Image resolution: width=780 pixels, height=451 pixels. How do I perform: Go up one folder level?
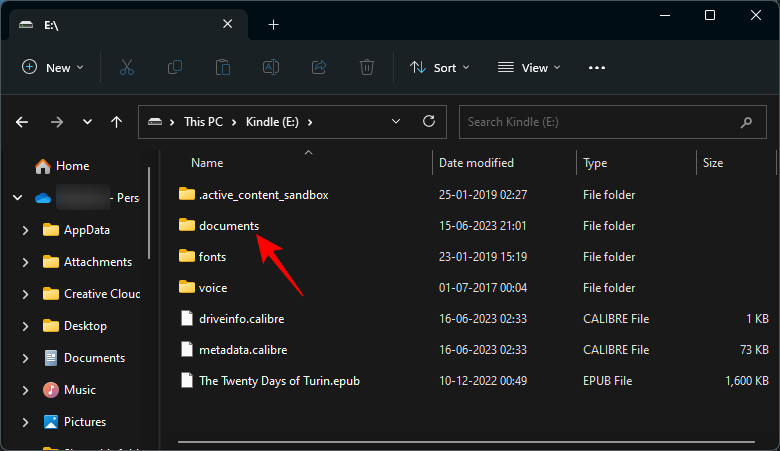tap(117, 122)
